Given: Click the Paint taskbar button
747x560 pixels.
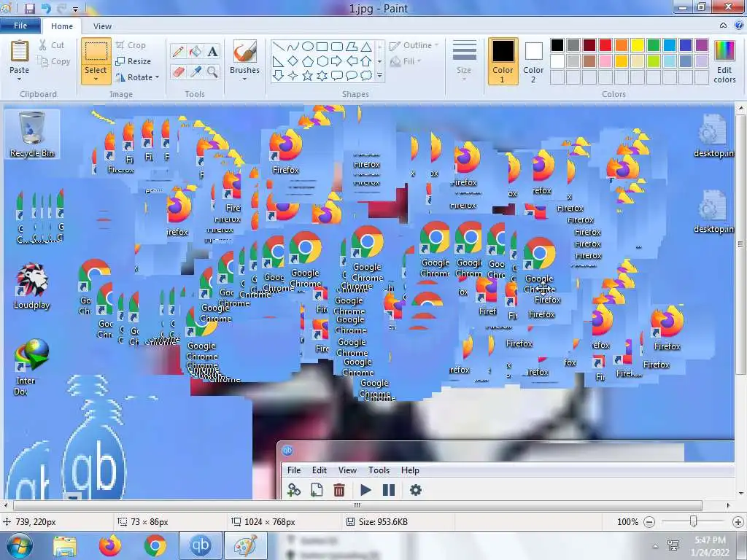Looking at the screenshot, I should click(246, 545).
